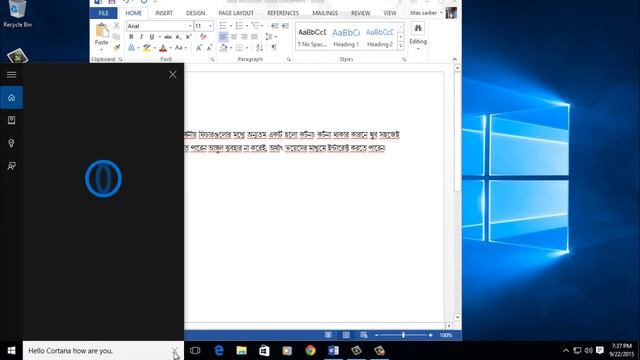Select Center alignment button
Image resolution: width=640 pixels, height=360 pixels.
(x=233, y=37)
